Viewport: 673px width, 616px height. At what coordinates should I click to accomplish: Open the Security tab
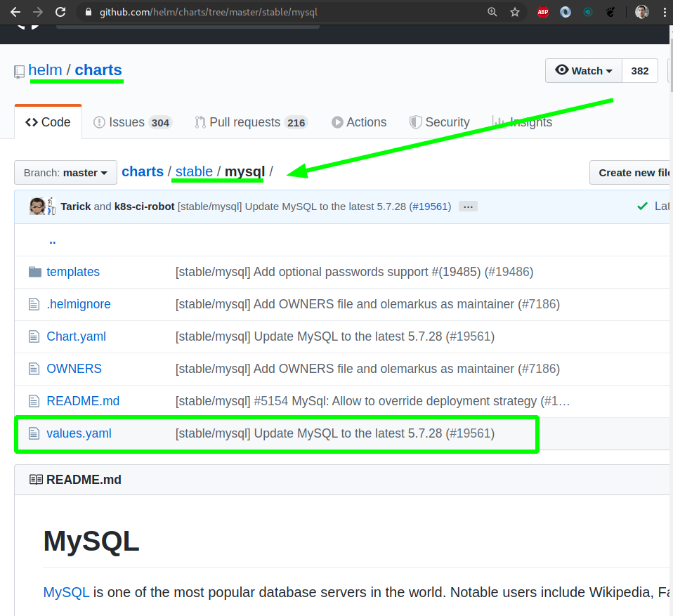440,122
